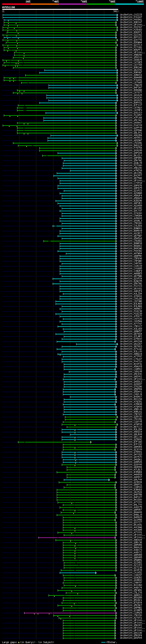146x644 pixels.
Task: Select the UniRef100_Q91336 label
Action: pos(131,633)
